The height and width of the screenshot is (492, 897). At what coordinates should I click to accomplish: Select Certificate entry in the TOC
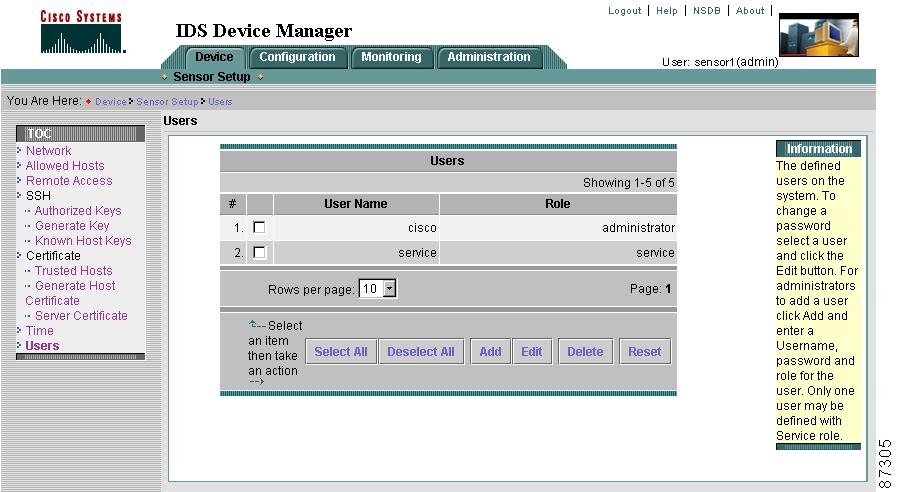(x=53, y=256)
